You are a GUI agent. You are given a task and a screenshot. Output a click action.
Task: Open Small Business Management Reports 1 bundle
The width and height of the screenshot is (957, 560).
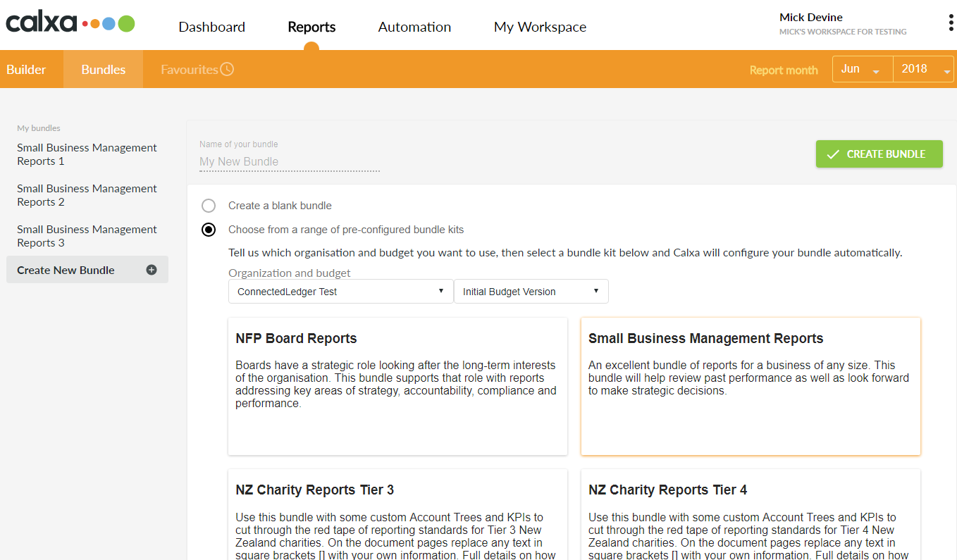(87, 154)
